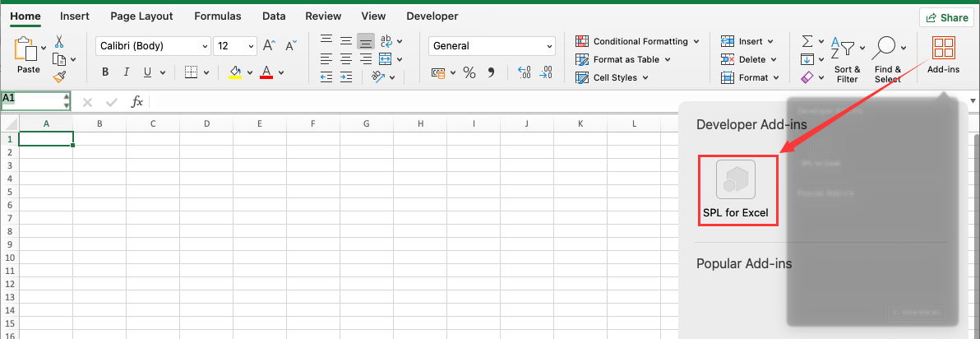Click Merge and Center icon
Screen dimensions: 980x339
(386, 58)
